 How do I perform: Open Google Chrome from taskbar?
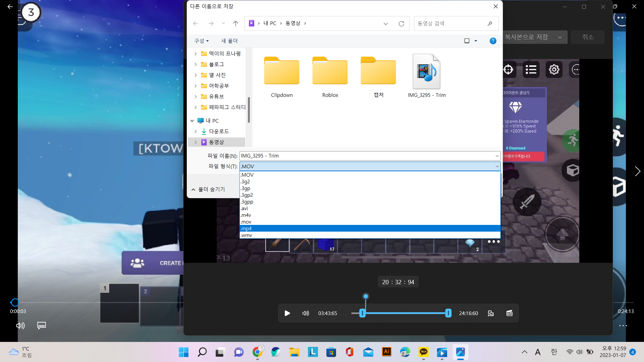pos(258,352)
